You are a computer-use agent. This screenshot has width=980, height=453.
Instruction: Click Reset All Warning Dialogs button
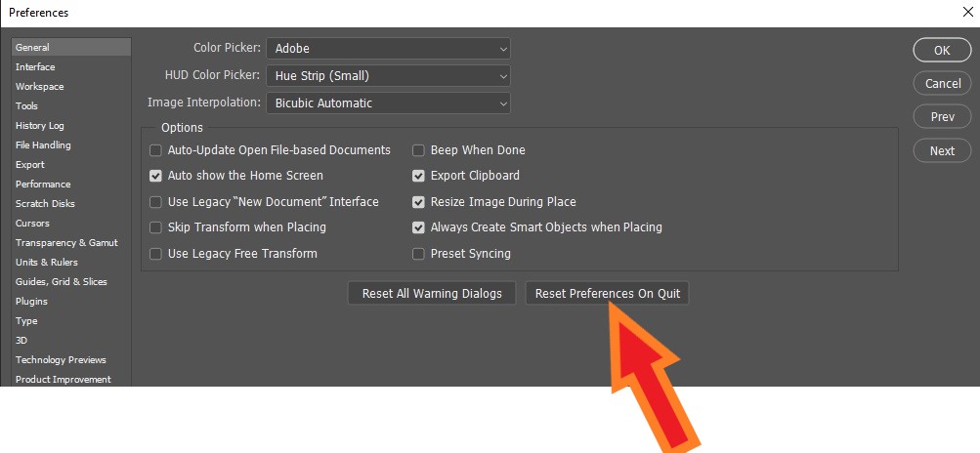(x=432, y=293)
